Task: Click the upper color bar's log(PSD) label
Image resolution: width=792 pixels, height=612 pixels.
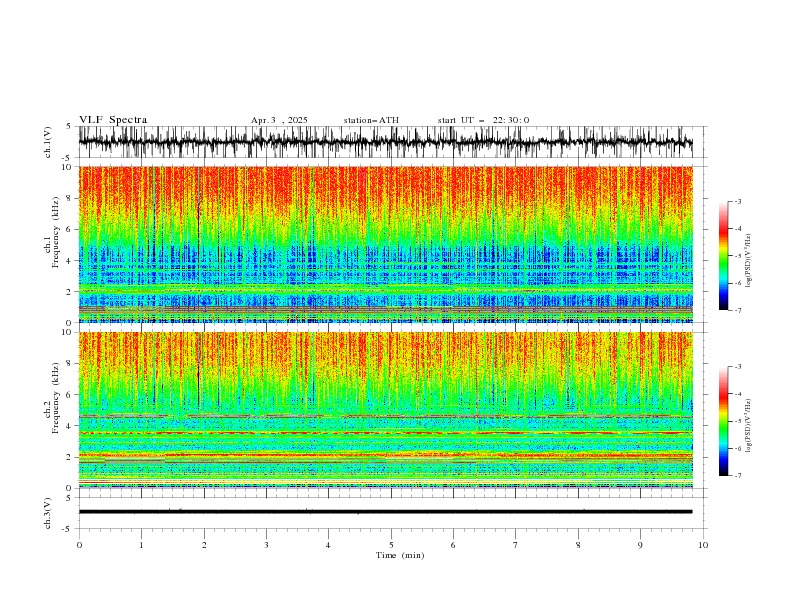Action: [748, 261]
